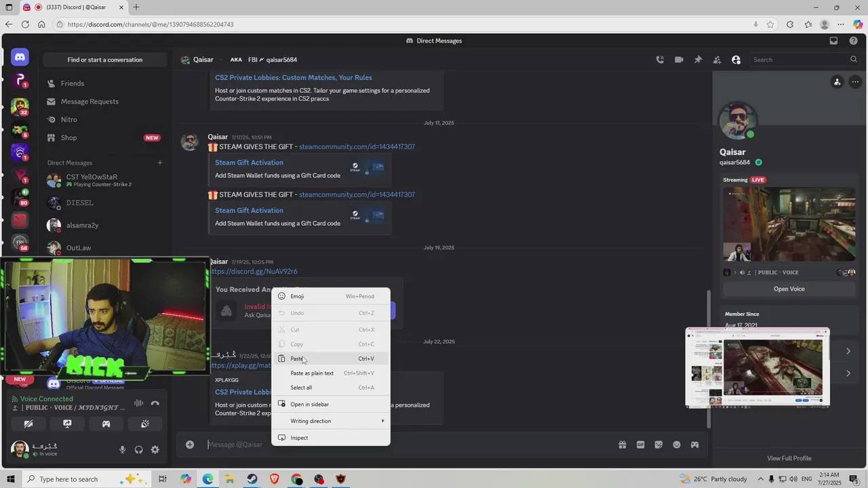The image size is (868, 488).
Task: Open the sticker picker
Action: [658, 445]
